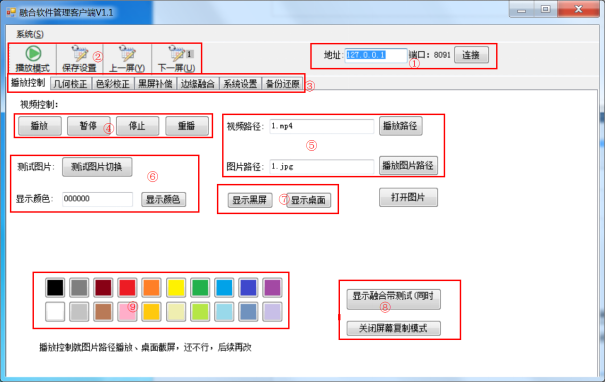Image resolution: width=605 pixels, height=382 pixels.
Task: Click the 打开图片 button
Action: [408, 198]
